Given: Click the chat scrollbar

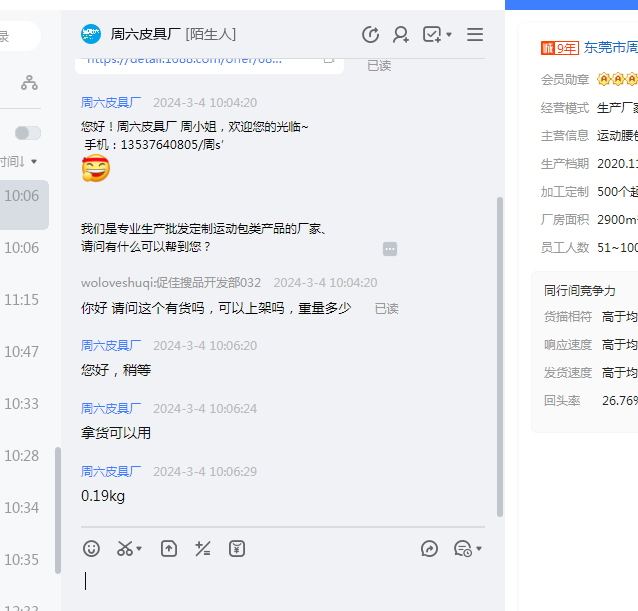Looking at the screenshot, I should (x=500, y=350).
